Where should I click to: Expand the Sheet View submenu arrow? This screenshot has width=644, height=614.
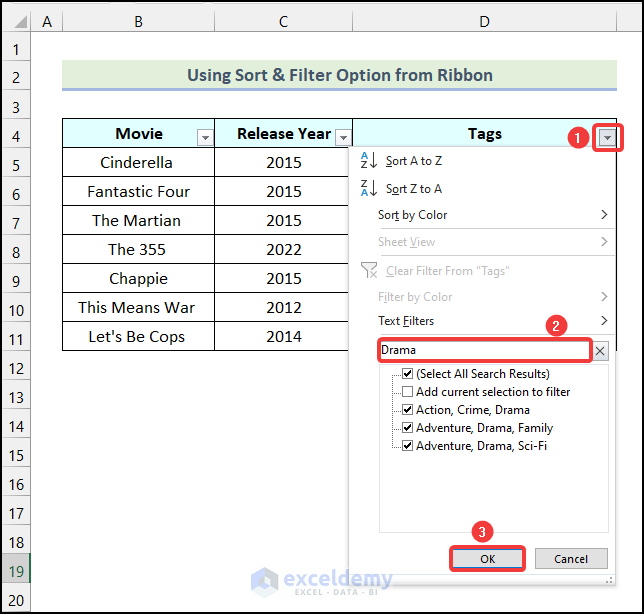pos(604,241)
